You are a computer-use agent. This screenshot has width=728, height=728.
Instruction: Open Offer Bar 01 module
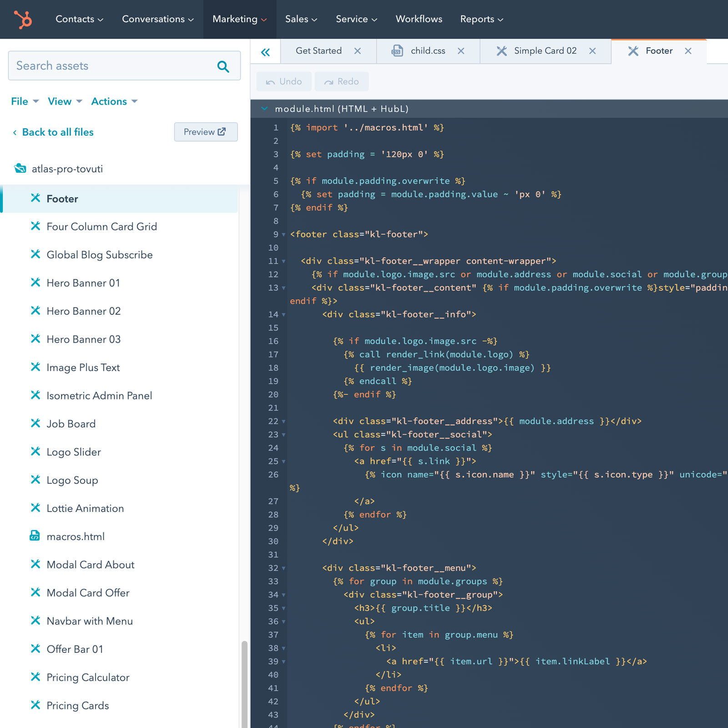[75, 649]
